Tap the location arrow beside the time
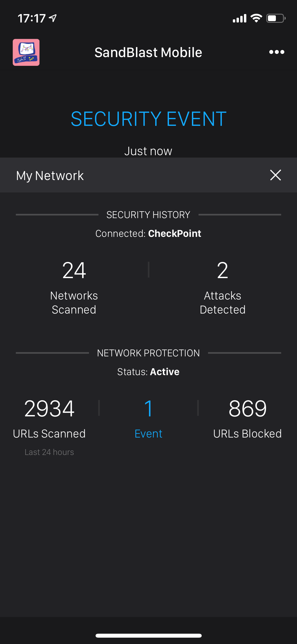Screen dimensions: 297x644 pos(53,18)
